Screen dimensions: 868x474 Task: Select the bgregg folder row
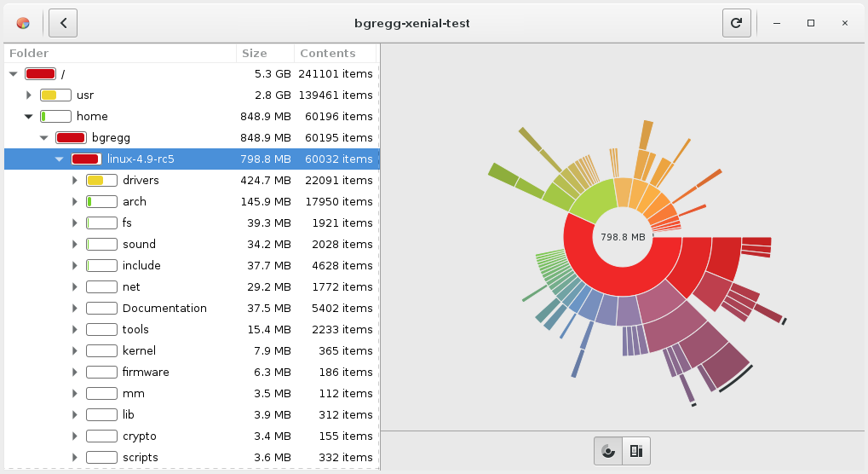tap(111, 137)
